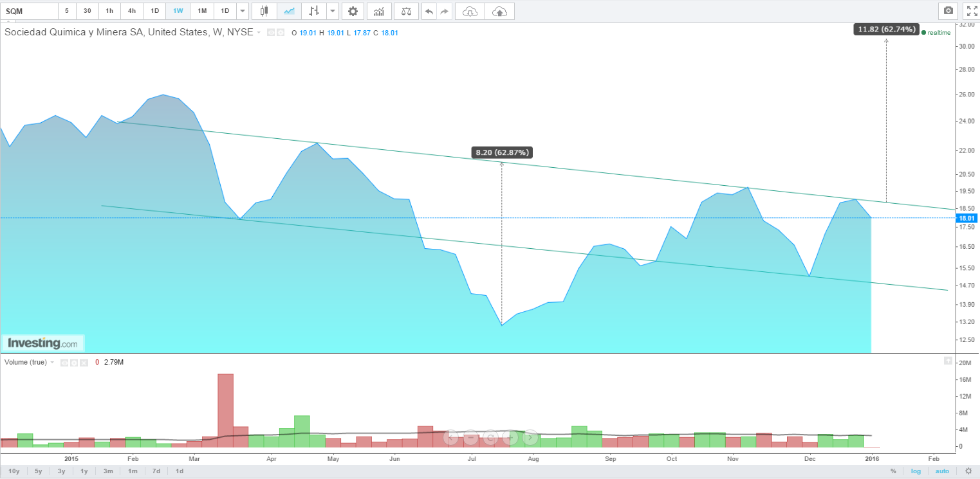Click the 2.79M volume value

pyautogui.click(x=113, y=363)
